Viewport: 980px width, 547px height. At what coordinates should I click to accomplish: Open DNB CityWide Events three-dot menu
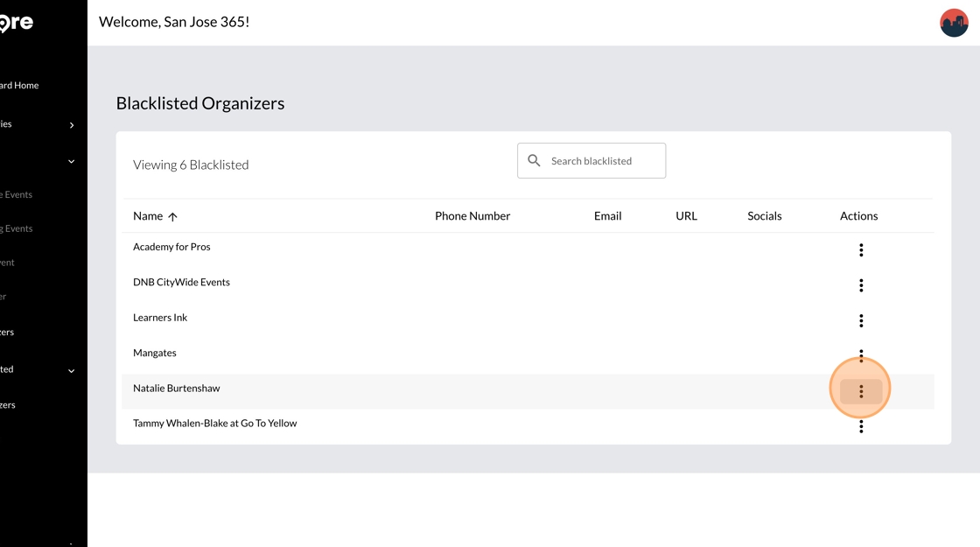[861, 285]
